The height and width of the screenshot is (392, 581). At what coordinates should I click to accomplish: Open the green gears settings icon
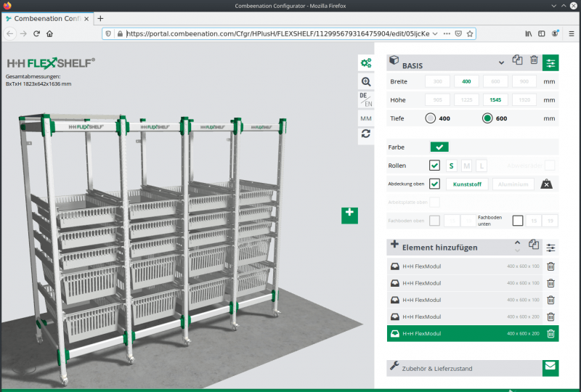tap(366, 63)
